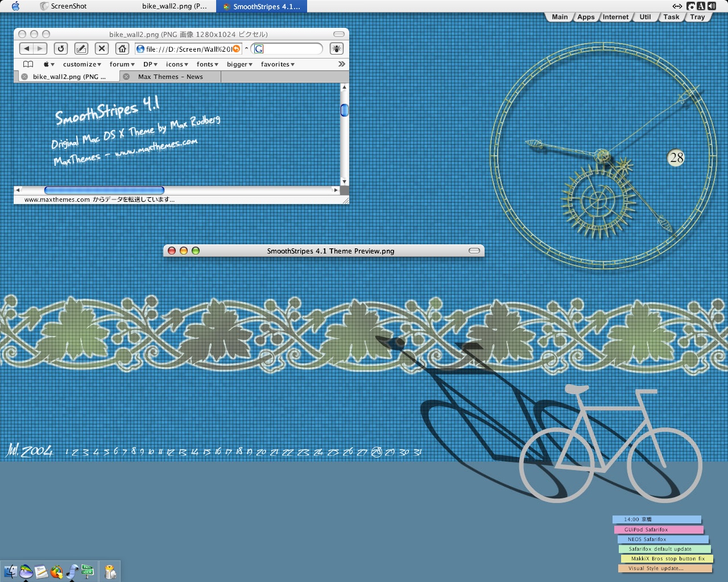This screenshot has height=582, width=728.
Task: Open the Apple menu in top bar
Action: [x=16, y=6]
